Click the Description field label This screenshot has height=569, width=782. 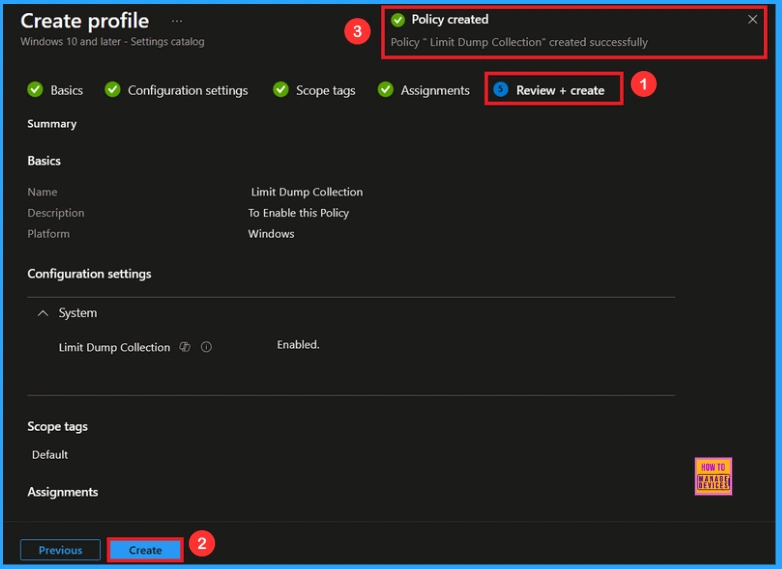point(56,213)
